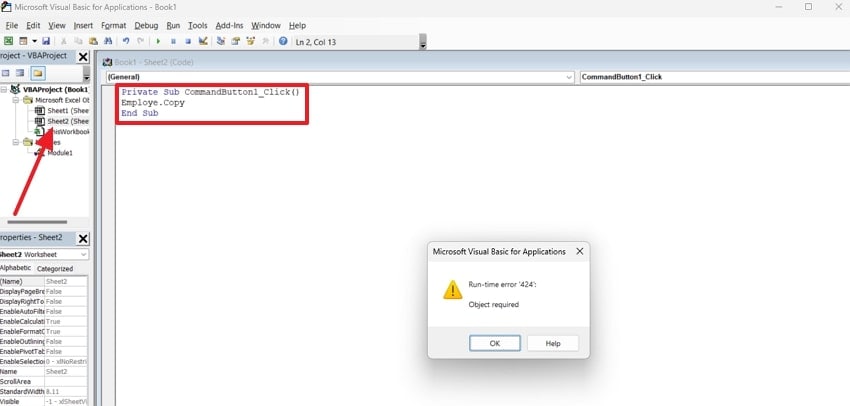Screen dimensions: 850x406
Task: Toggle Folders icon in Project pane
Action: point(37,73)
